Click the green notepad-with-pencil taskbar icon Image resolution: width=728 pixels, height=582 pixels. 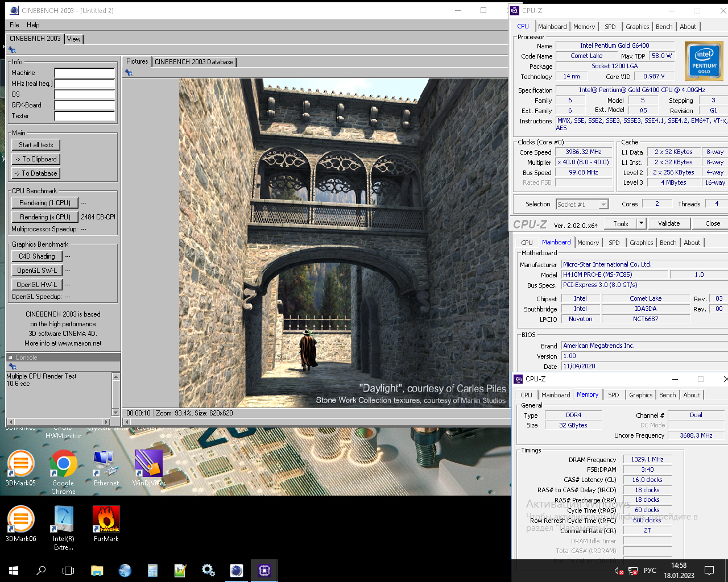point(180,571)
